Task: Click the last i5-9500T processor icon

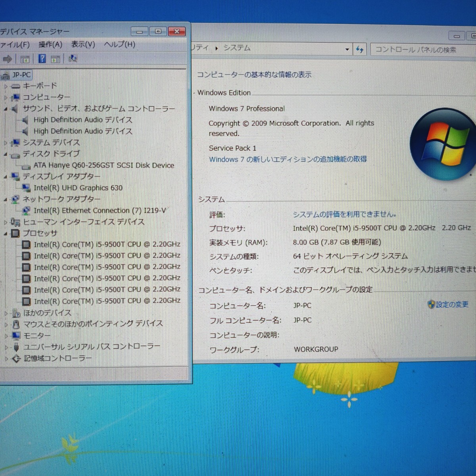Action: click(26, 301)
